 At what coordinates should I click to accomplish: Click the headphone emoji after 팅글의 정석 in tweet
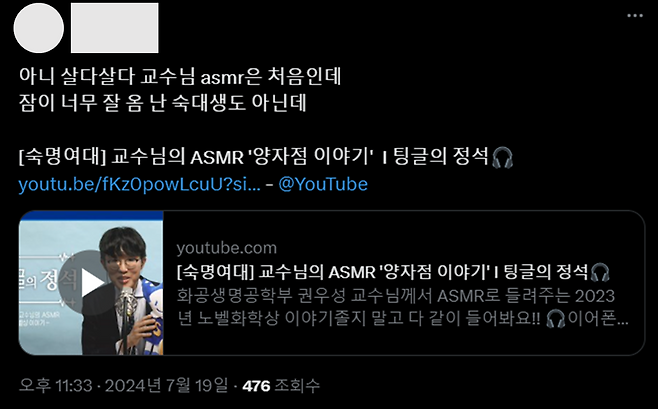(x=502, y=158)
